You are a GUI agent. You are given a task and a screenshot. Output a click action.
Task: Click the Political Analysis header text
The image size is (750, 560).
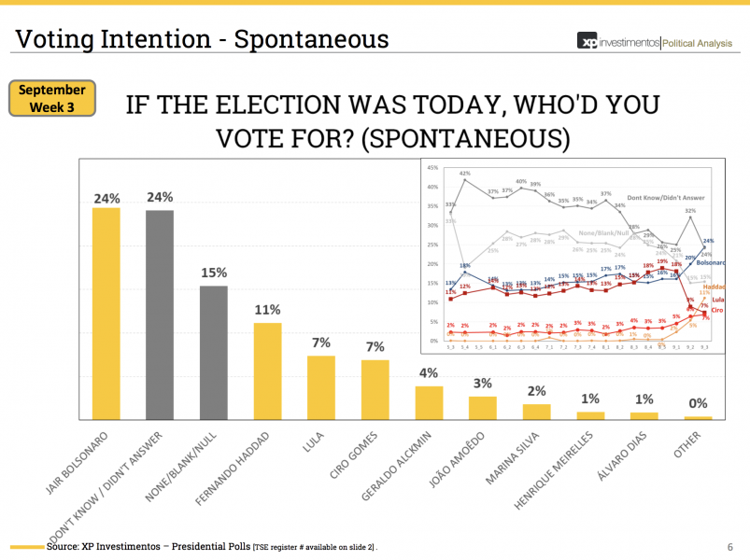(x=699, y=41)
